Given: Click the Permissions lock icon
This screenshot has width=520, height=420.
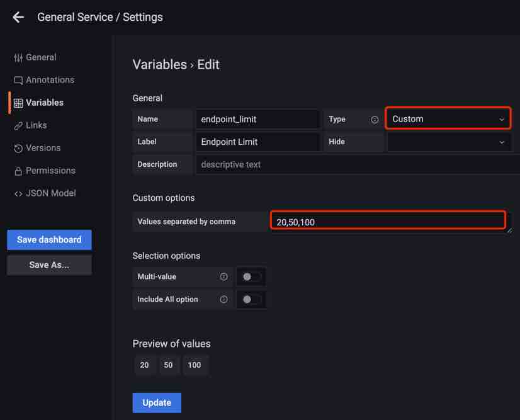Looking at the screenshot, I should coord(18,171).
